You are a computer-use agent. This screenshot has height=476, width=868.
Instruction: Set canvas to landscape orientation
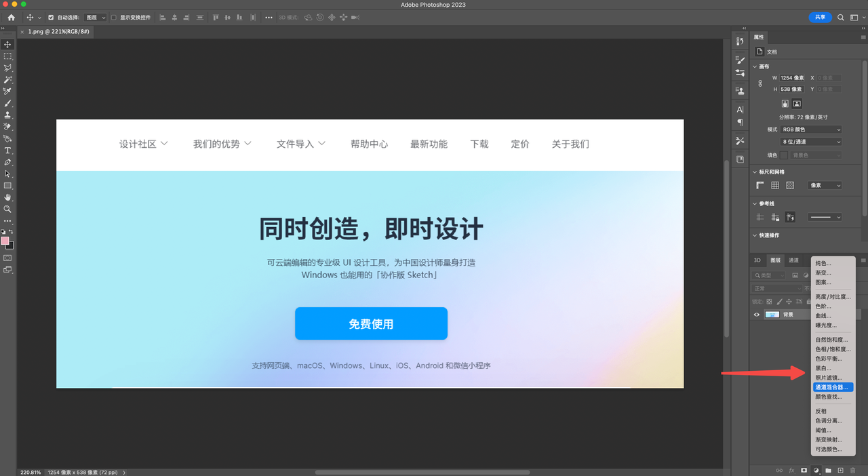coord(797,104)
